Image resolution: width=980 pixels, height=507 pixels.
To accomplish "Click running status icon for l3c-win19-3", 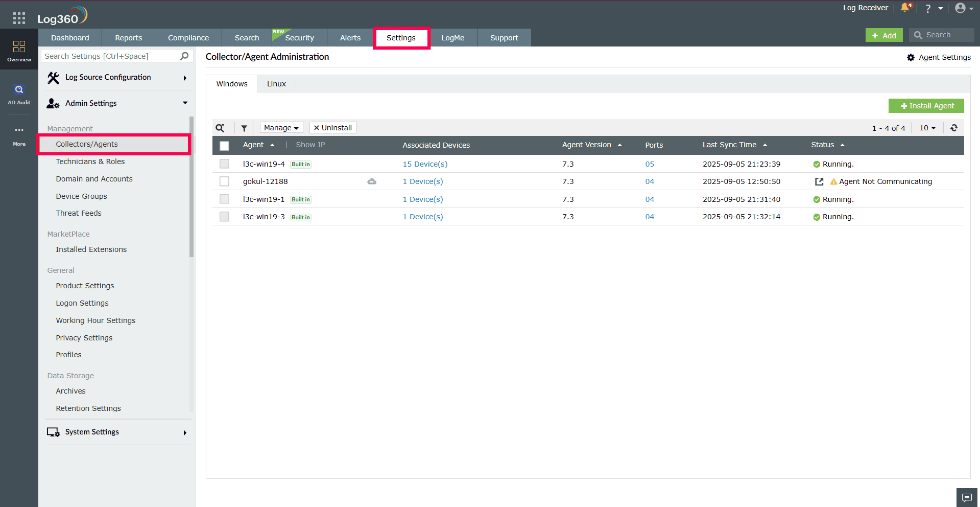I will (x=817, y=217).
